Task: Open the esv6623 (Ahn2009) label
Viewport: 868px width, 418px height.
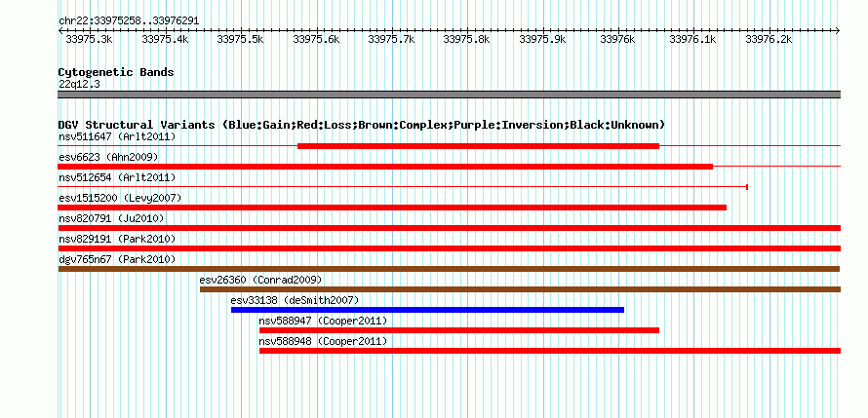Action: coord(108,157)
